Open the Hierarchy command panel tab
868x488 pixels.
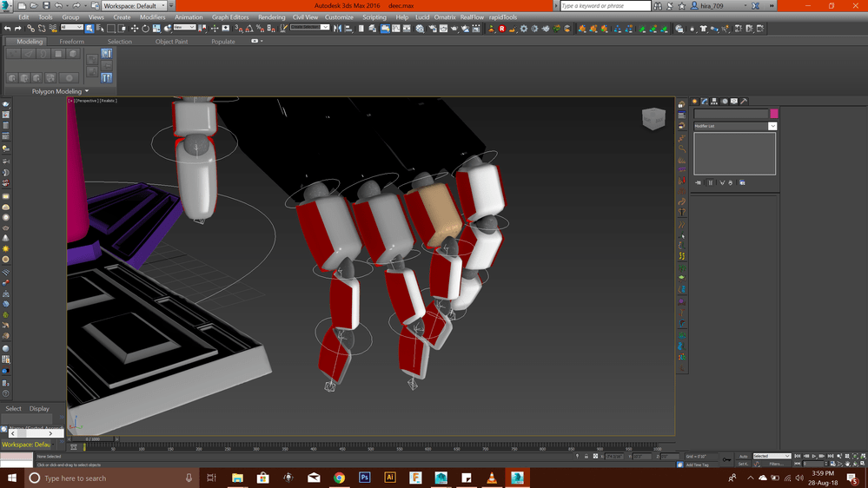(x=714, y=102)
